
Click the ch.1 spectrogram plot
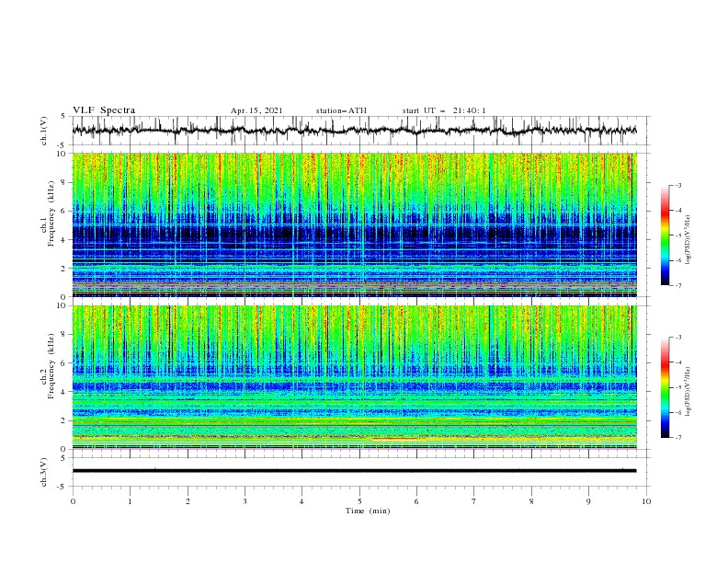coord(355,224)
